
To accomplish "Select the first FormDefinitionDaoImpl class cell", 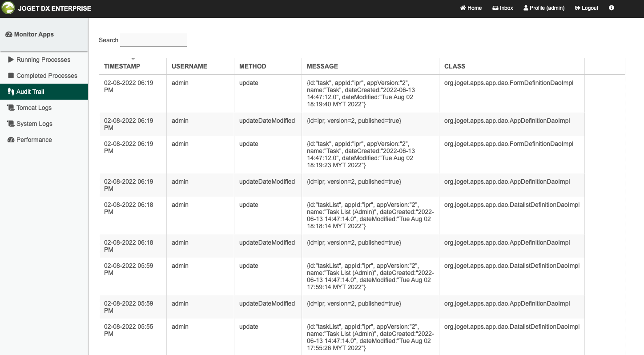I will point(509,83).
